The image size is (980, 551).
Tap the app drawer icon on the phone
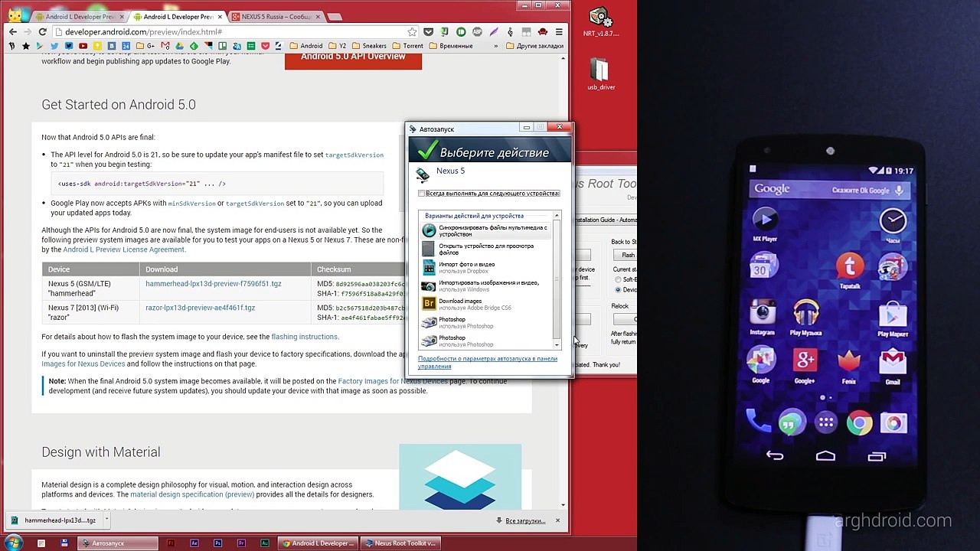tap(825, 422)
